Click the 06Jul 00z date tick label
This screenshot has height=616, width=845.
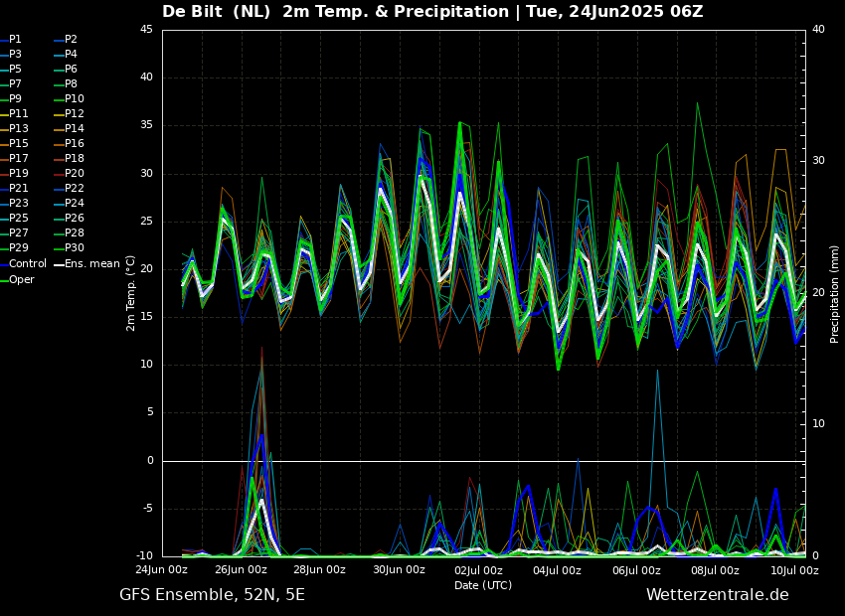[x=636, y=570]
